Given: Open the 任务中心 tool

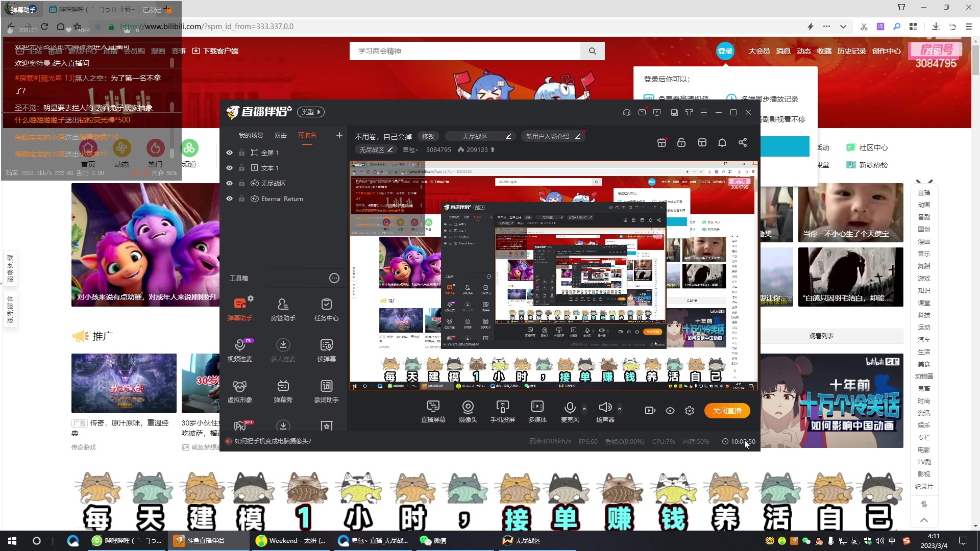Looking at the screenshot, I should [327, 309].
